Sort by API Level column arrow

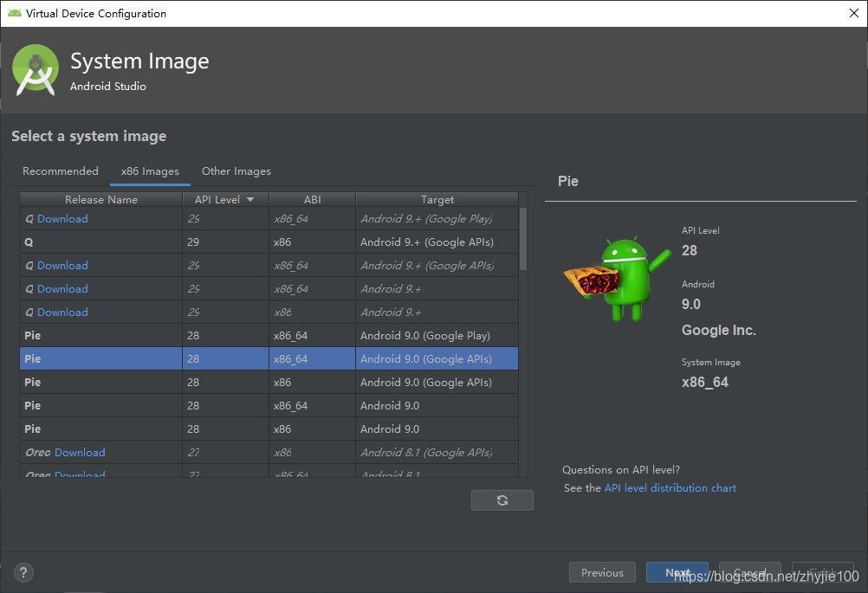[x=250, y=200]
